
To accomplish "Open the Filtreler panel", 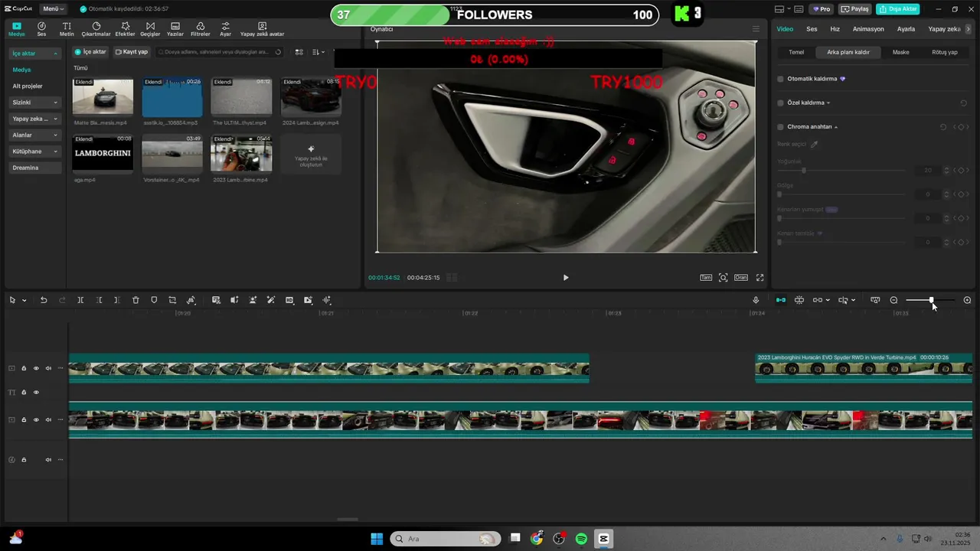I will point(200,29).
